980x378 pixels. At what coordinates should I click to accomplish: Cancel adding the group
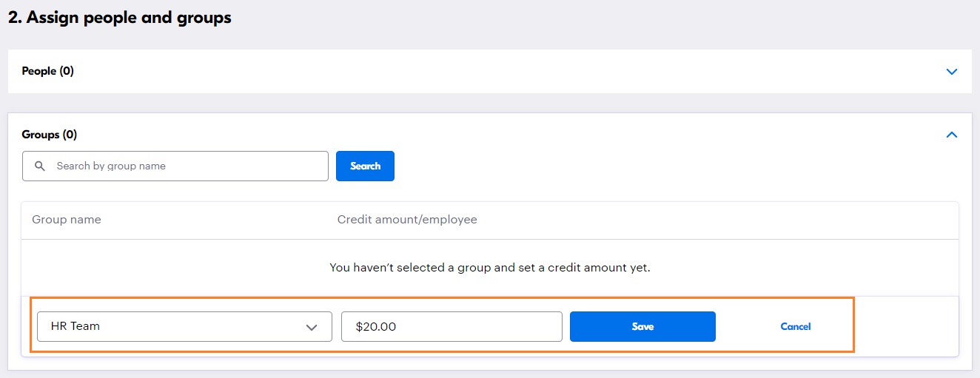[x=795, y=326]
